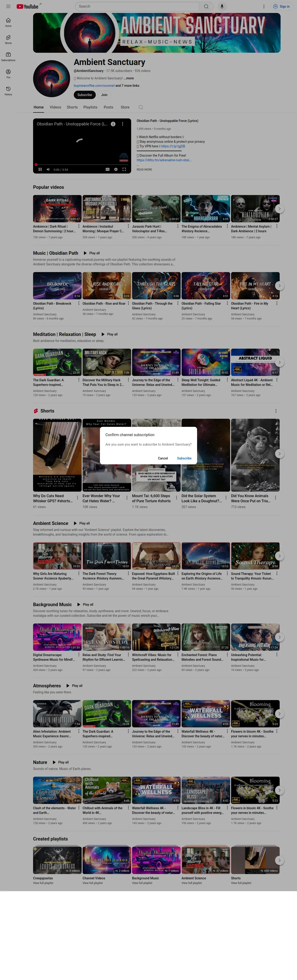297x980 pixels.
Task: Open Sound Therapy video thumbnail
Action: [x=255, y=556]
